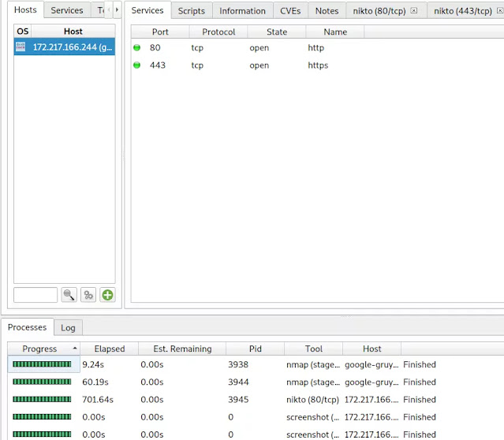Screen dimensions: 504x440
Task: Close the nikto (443/tcp) tab
Action: pyautogui.click(x=500, y=10)
